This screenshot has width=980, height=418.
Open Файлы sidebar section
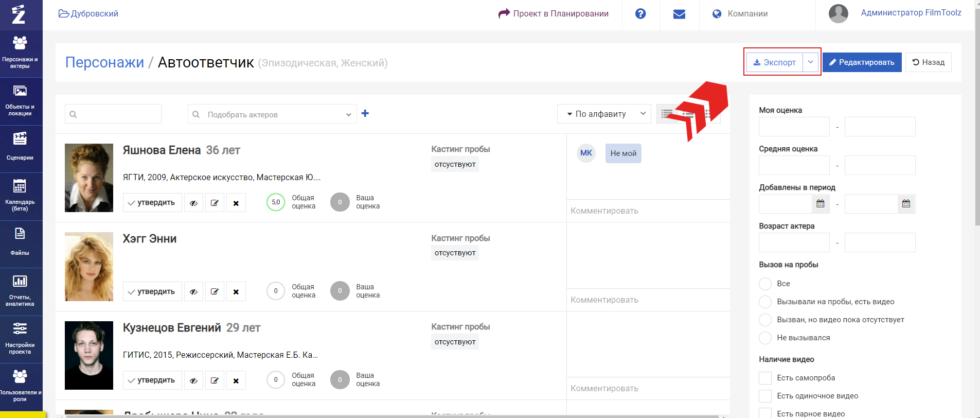pos(20,244)
